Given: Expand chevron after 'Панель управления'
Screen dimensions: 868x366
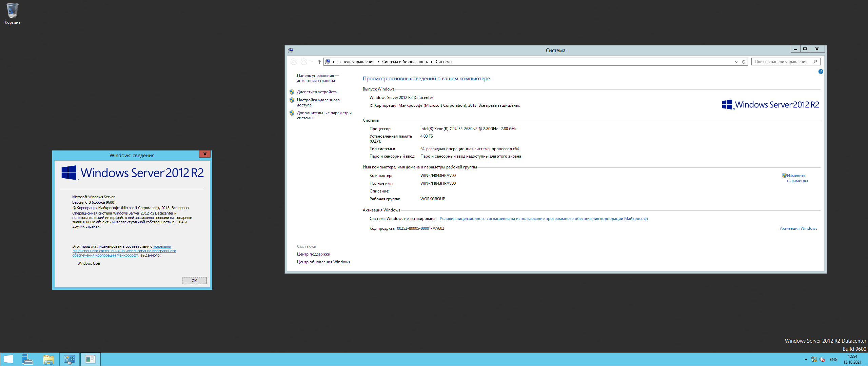Looking at the screenshot, I should point(378,62).
